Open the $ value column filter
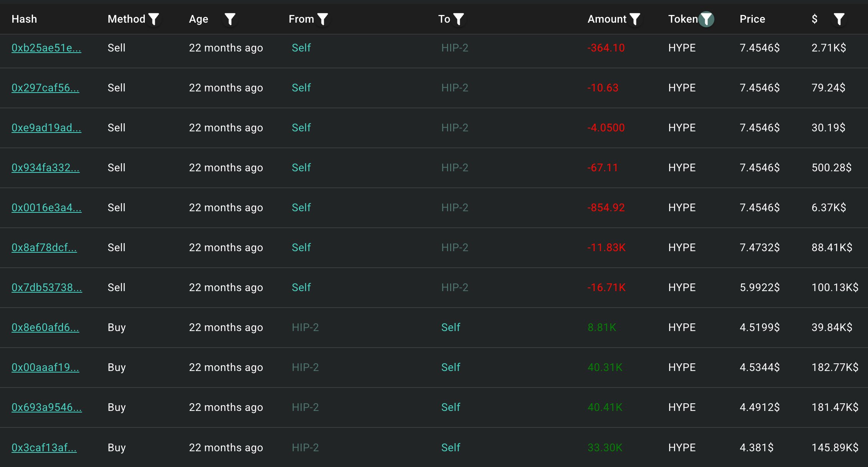Viewport: 868px width, 467px height. tap(839, 19)
